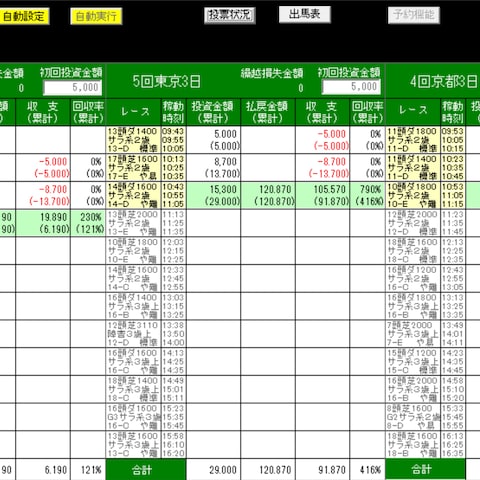The width and height of the screenshot is (480, 480).
Task: Select Tokyo 投資金額 5,000 first-row cell
Action: coord(214,140)
